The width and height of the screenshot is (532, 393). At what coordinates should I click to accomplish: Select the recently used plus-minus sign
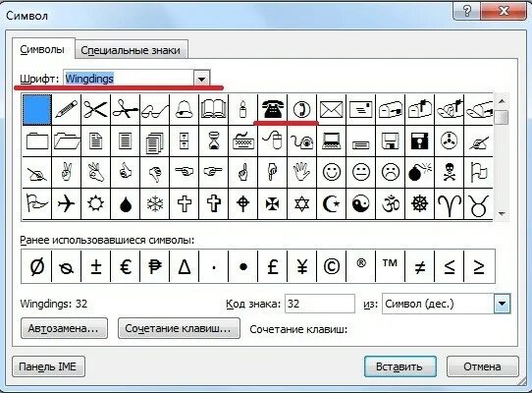coord(96,266)
